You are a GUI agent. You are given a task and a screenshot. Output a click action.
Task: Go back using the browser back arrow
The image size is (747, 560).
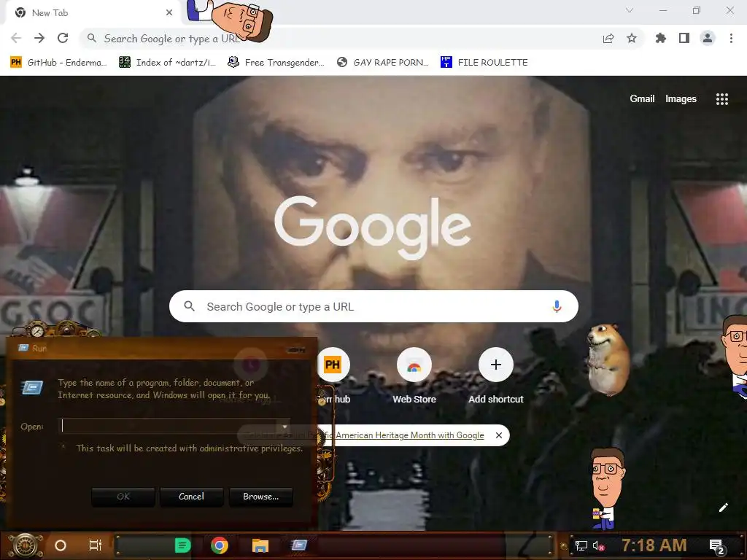click(x=16, y=38)
